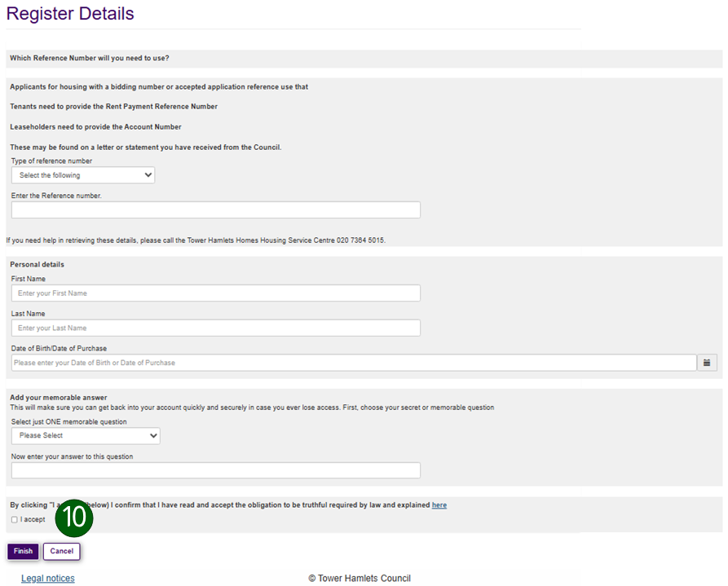Open the 'here' obligation link
Image resolution: width=728 pixels, height=586 pixels.
439,505
